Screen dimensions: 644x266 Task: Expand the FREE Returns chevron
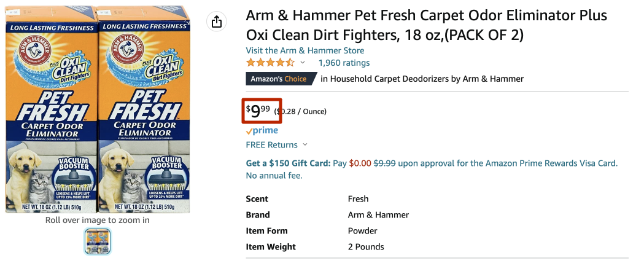click(306, 145)
